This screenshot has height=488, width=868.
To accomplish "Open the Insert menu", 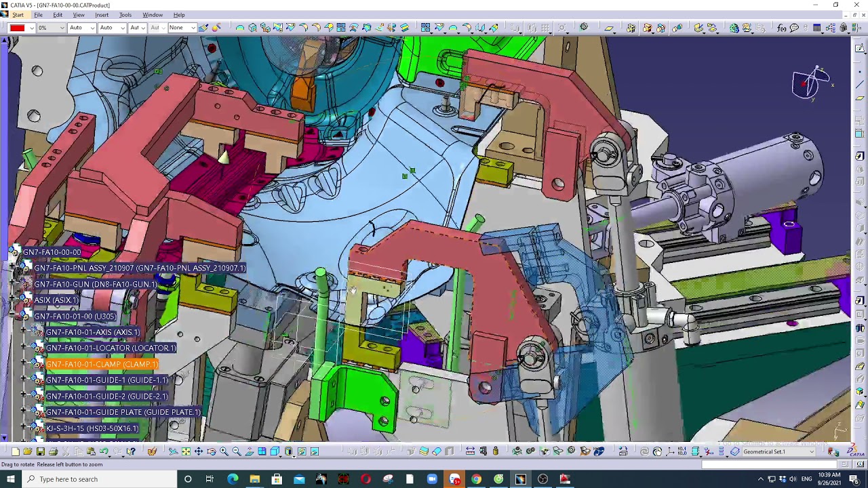I will coord(102,15).
